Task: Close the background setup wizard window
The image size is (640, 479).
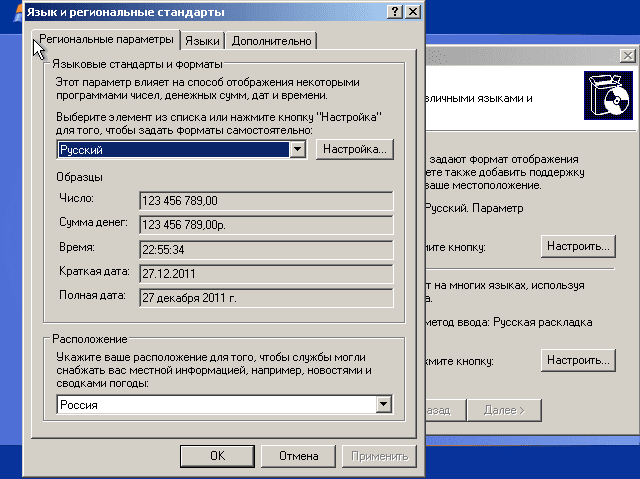Action: coord(627,55)
